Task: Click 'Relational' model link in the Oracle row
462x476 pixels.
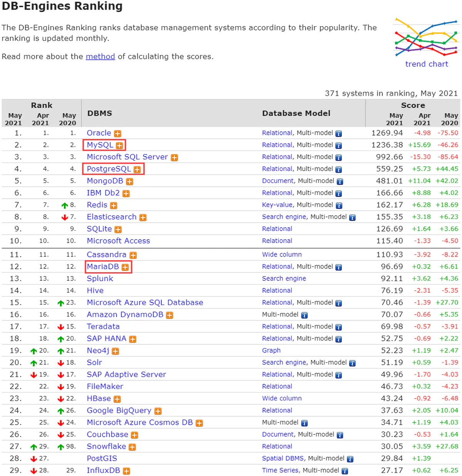Action: (277, 133)
